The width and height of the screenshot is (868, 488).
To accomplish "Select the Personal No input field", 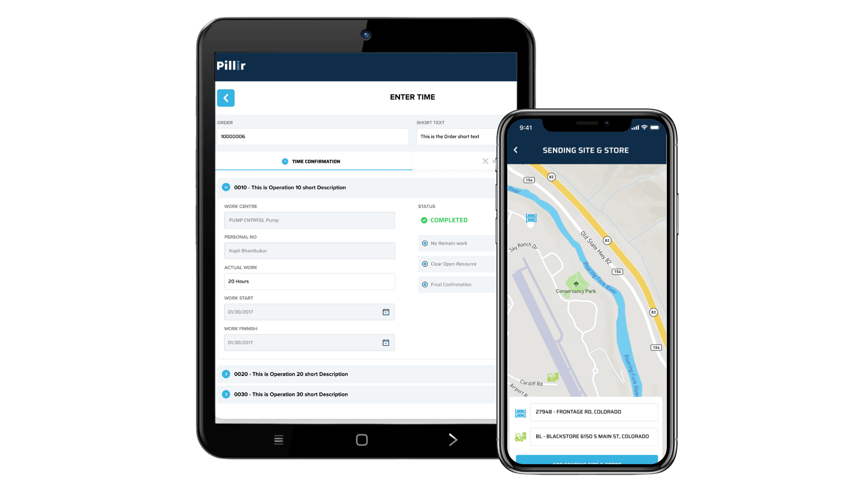I will click(309, 251).
